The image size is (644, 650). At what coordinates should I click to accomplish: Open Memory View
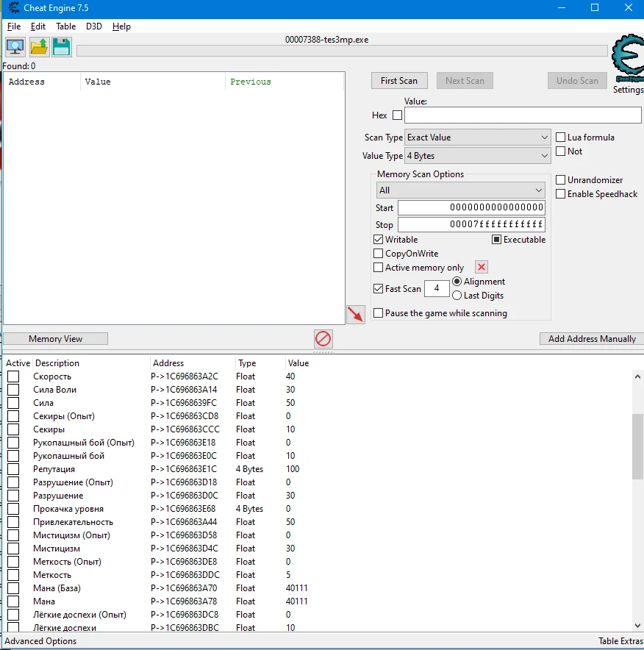56,339
